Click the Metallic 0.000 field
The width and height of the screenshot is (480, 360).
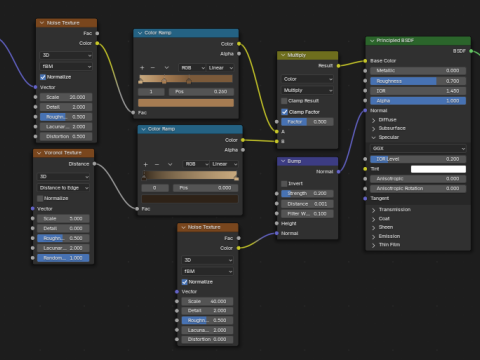click(x=418, y=71)
